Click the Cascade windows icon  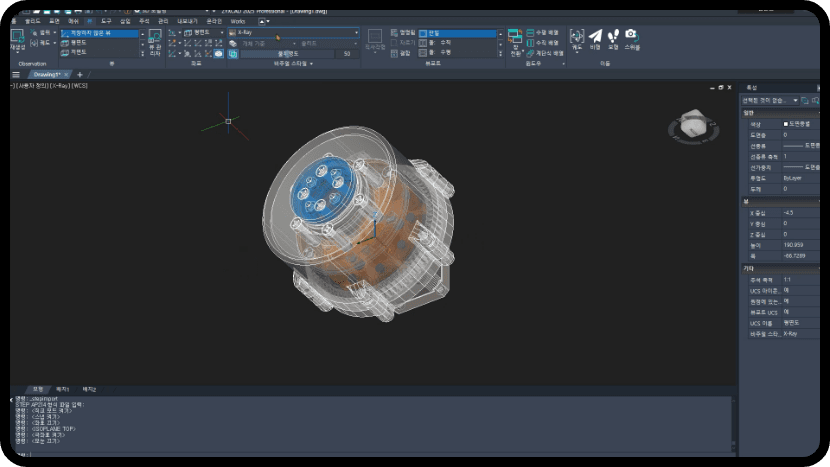530,53
